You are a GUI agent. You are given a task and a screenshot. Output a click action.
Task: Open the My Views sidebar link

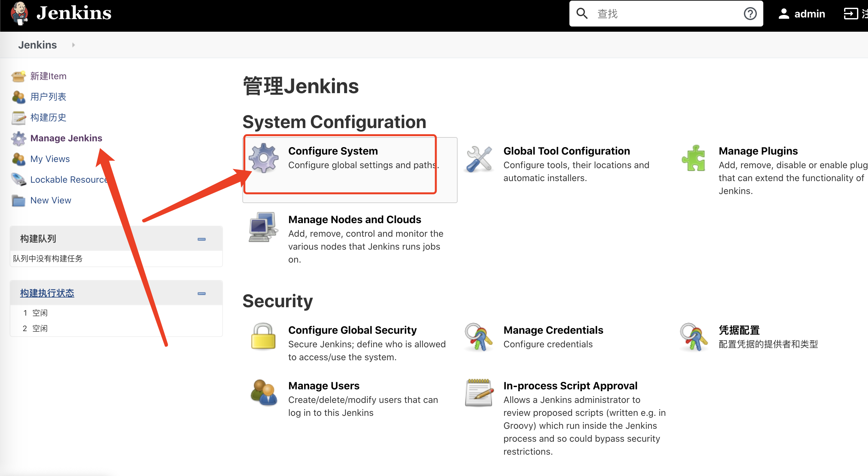click(x=50, y=159)
